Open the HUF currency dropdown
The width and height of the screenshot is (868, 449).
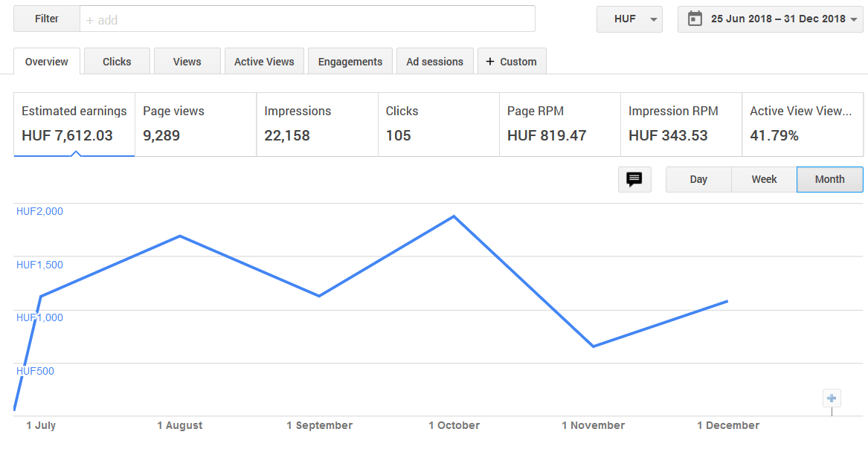click(x=629, y=19)
